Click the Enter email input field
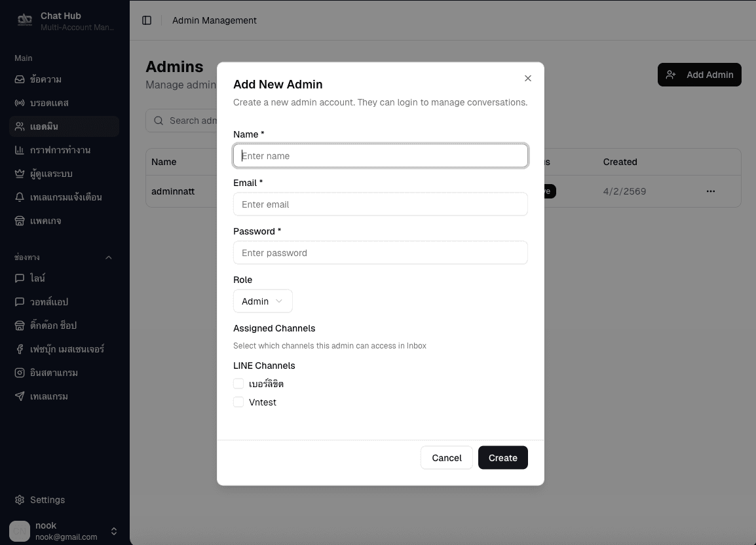The image size is (756, 545). tap(380, 204)
